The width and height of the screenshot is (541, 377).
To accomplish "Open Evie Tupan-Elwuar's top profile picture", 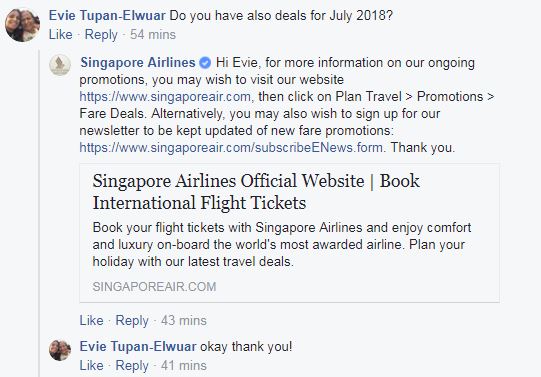I will click(22, 25).
